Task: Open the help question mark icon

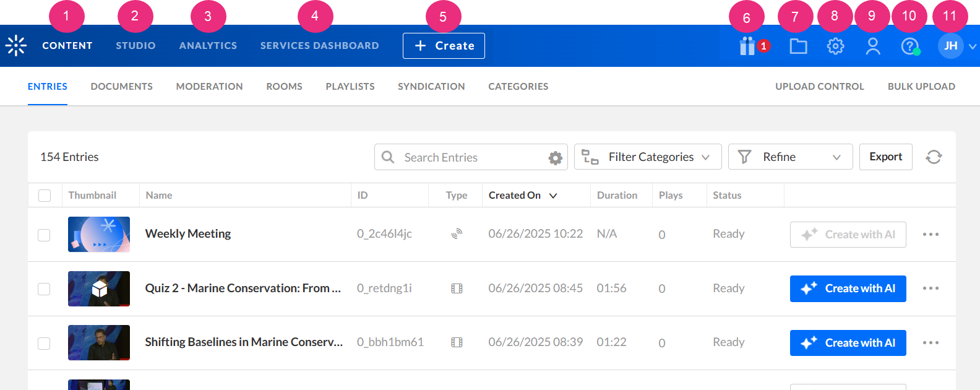Action: [x=909, y=46]
